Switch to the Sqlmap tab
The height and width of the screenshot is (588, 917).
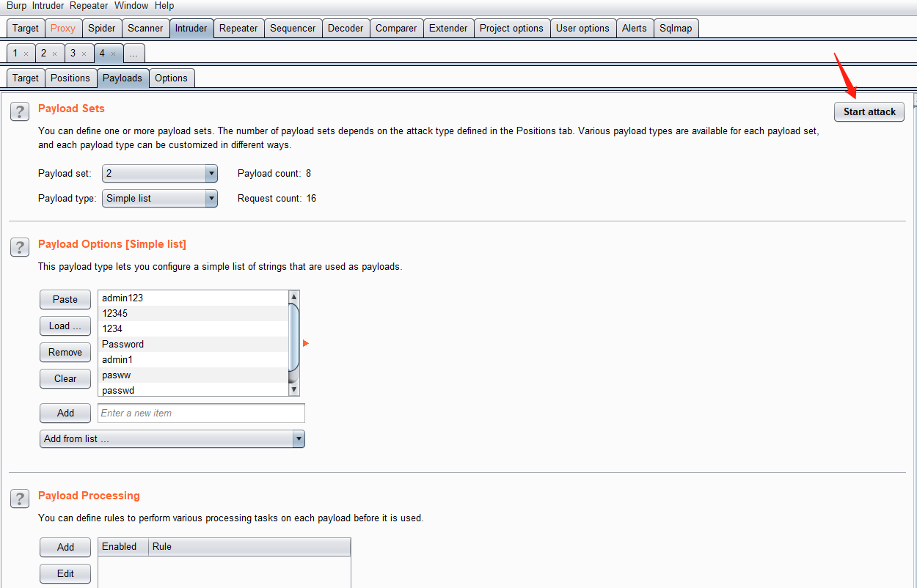[676, 28]
